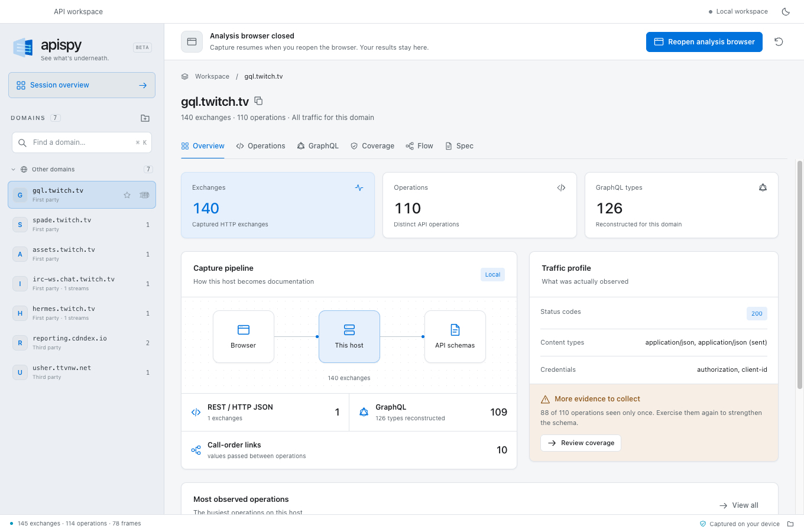Switch to the GraphQL tab
The height and width of the screenshot is (532, 804).
click(x=318, y=146)
